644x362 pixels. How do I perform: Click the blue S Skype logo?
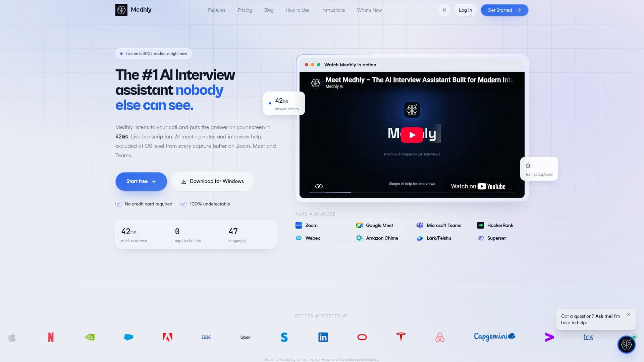pyautogui.click(x=284, y=337)
